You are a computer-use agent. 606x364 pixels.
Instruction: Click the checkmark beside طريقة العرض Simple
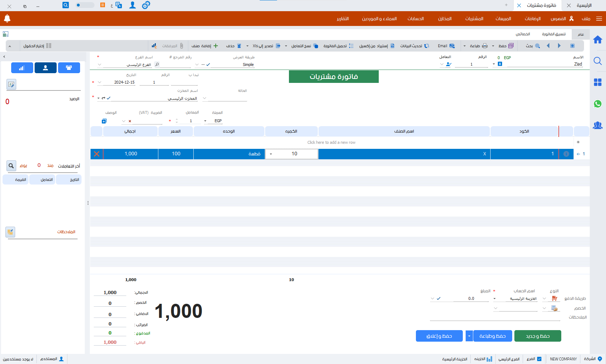pyautogui.click(x=208, y=65)
